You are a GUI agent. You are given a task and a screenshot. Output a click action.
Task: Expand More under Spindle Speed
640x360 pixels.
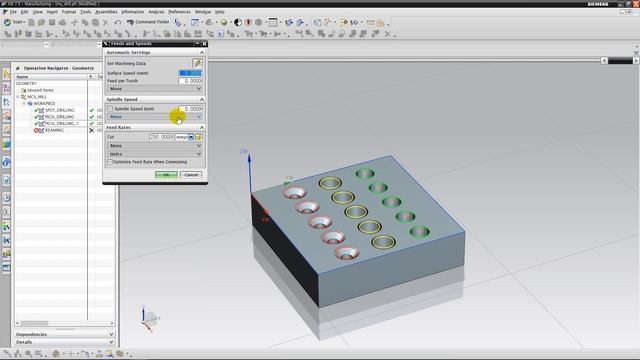click(154, 117)
